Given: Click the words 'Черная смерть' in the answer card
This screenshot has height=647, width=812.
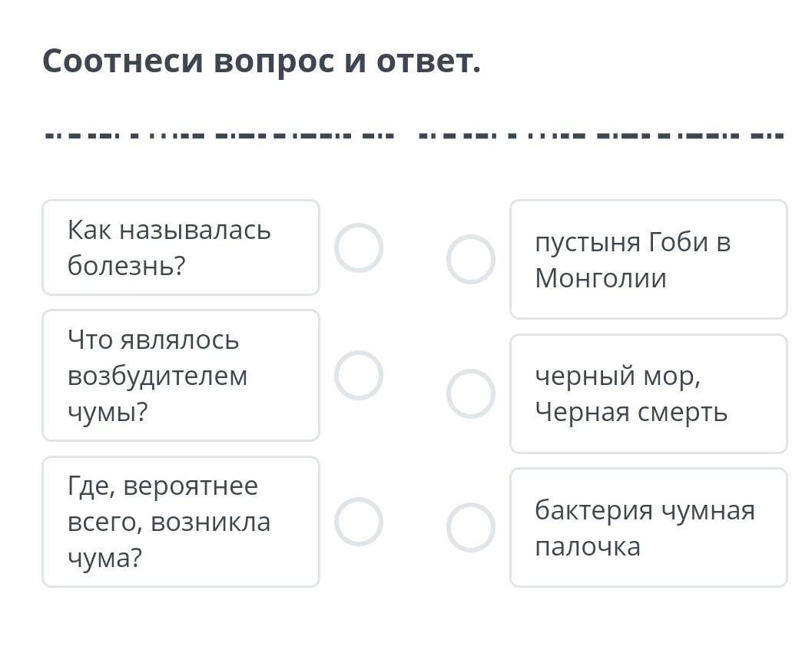Looking at the screenshot, I should click(x=631, y=413).
